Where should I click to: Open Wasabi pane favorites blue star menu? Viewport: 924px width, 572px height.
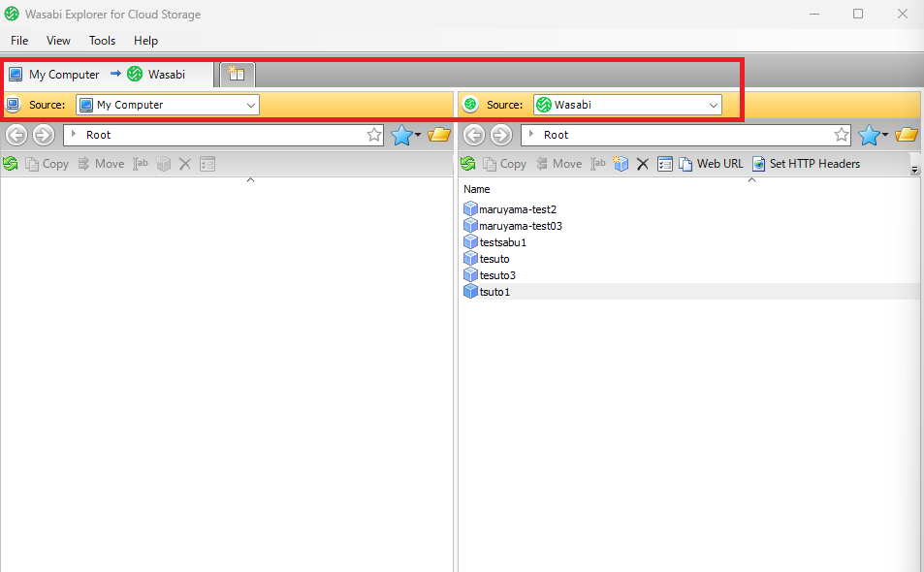(873, 135)
